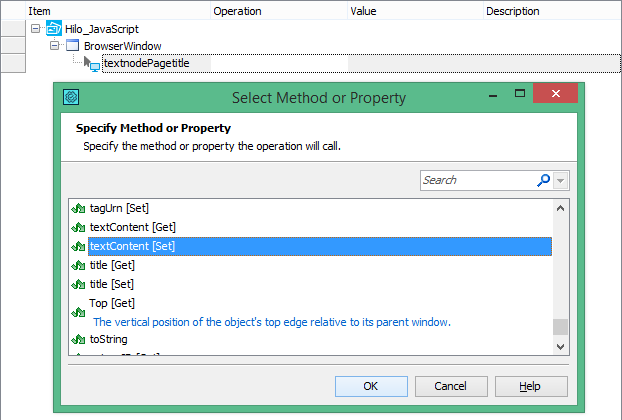Click the textnodePagetitle object icon
This screenshot has height=420, width=622.
(x=94, y=63)
